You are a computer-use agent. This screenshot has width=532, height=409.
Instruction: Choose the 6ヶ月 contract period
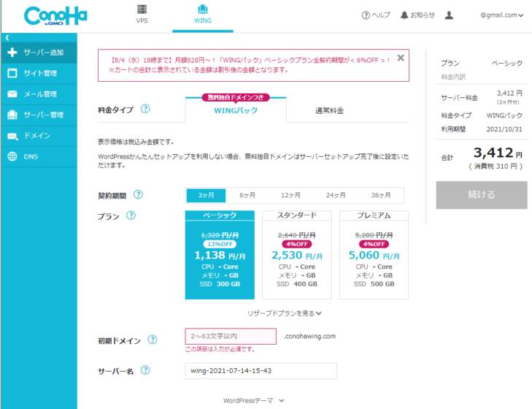tap(247, 195)
